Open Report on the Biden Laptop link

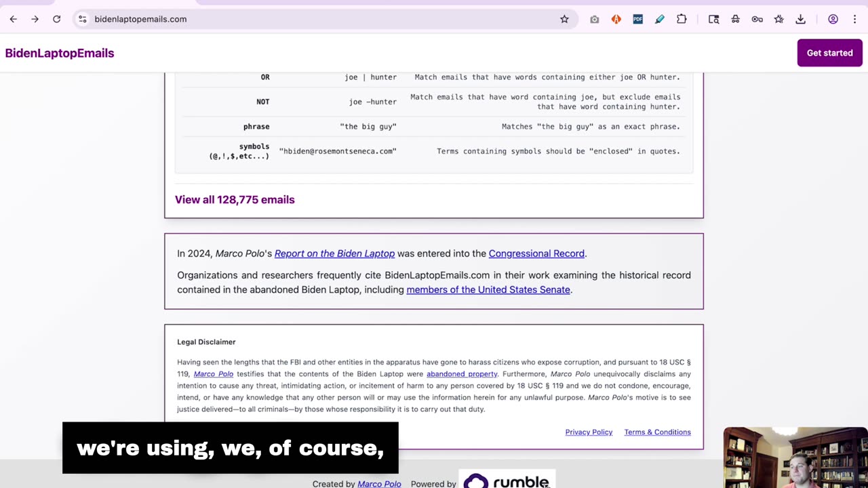click(x=334, y=253)
